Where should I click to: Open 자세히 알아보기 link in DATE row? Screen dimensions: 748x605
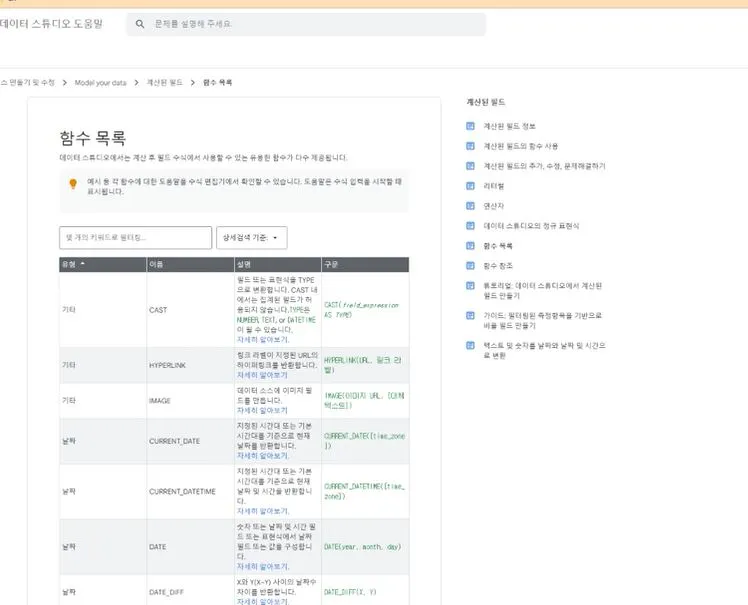[x=263, y=567]
